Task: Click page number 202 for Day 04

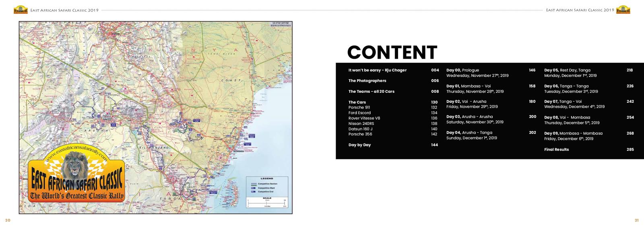Action: [533, 133]
